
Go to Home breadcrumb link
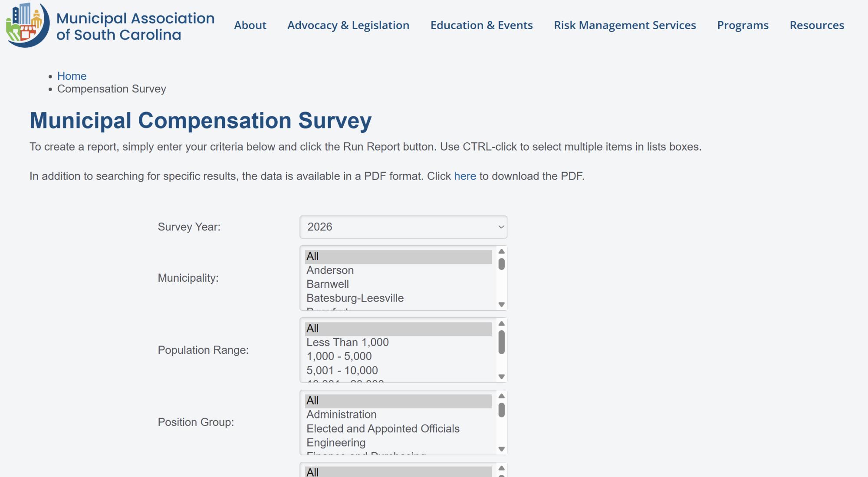tap(72, 76)
